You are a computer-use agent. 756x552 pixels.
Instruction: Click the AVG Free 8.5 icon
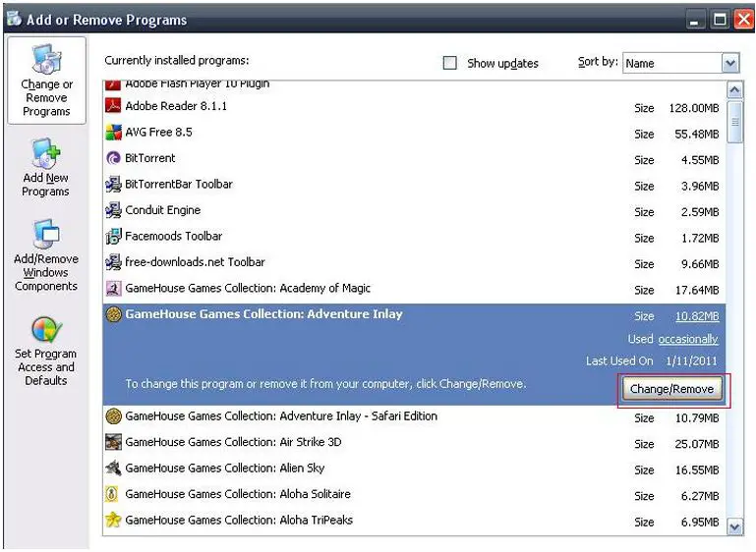pyautogui.click(x=113, y=132)
